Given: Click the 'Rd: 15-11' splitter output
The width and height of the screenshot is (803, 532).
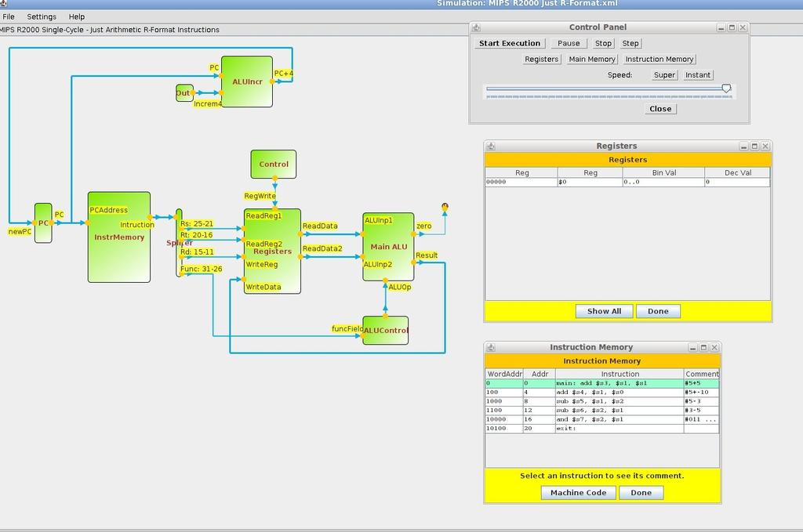Looking at the screenshot, I should pos(197,252).
